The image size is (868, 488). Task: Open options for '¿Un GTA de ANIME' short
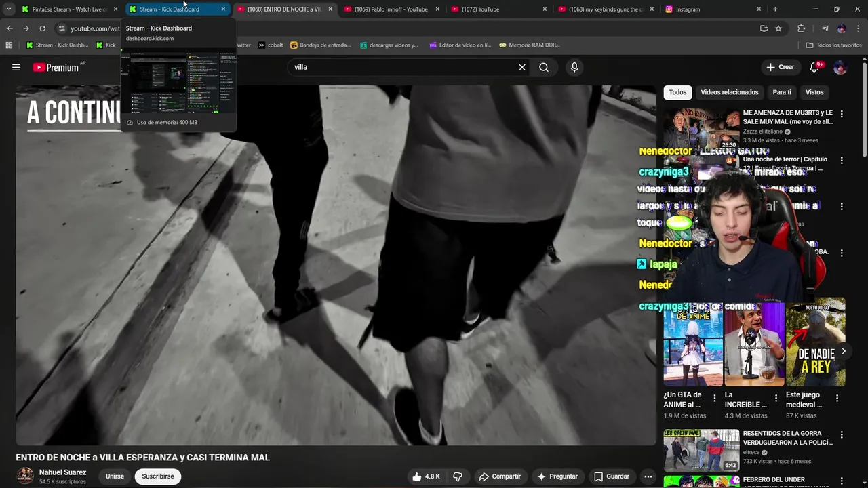pos(714,399)
